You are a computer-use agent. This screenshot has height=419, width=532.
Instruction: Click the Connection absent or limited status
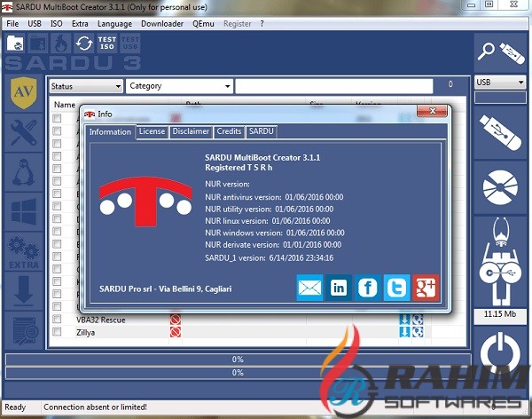pyautogui.click(x=95, y=407)
